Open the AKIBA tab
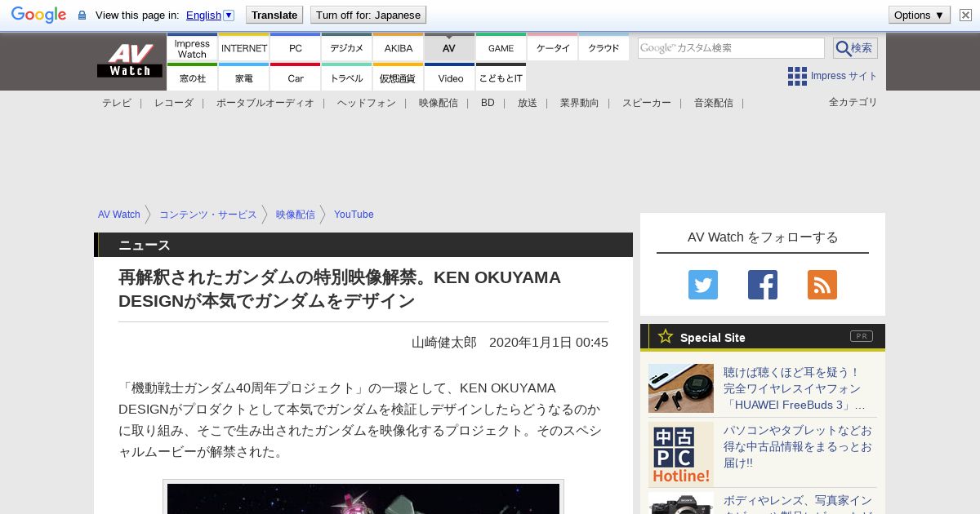The image size is (980, 514). click(398, 47)
